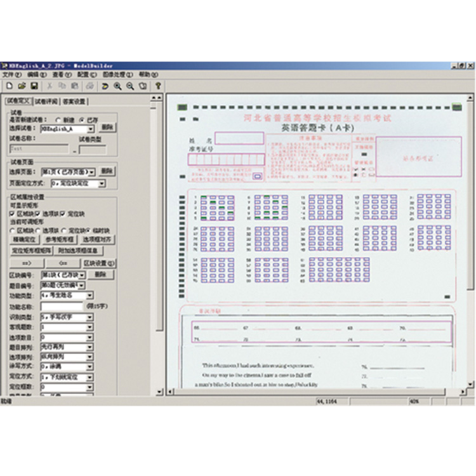Viewport: 476px width, 476px height.
Task: Click the Copy toolbar icon
Action: pos(62,86)
